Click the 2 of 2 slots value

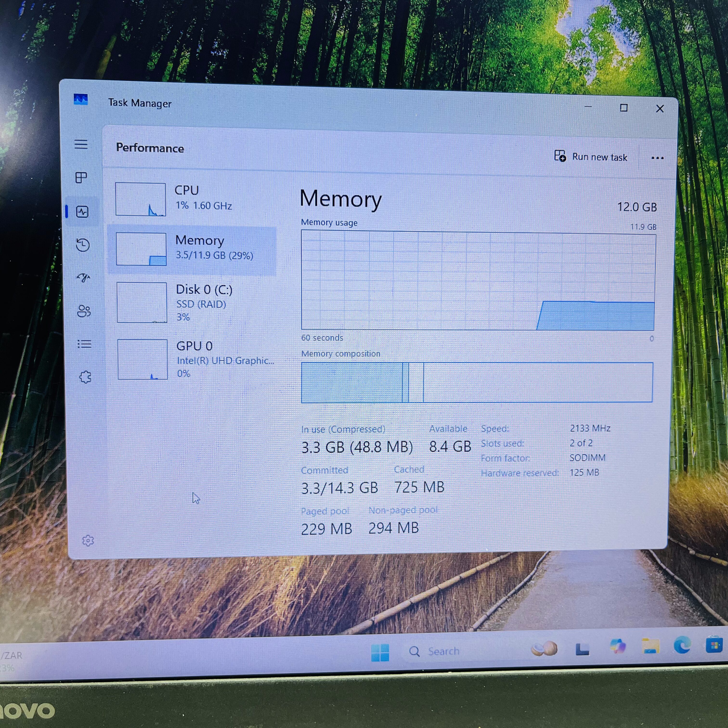coord(581,443)
